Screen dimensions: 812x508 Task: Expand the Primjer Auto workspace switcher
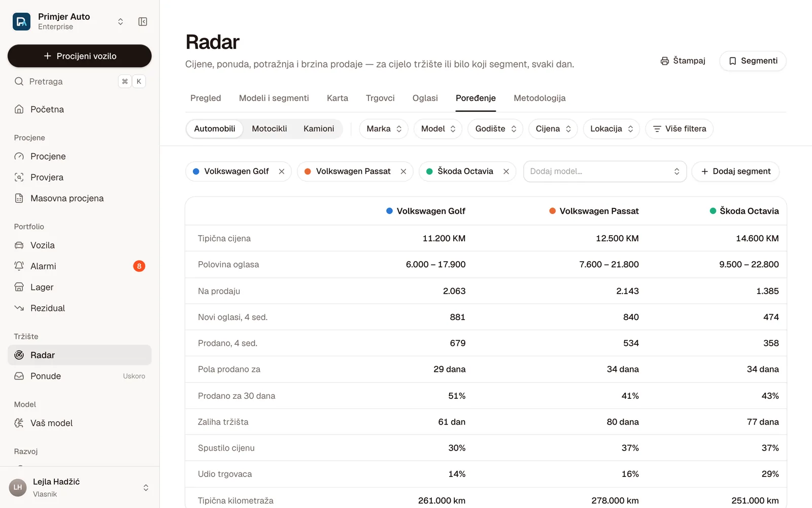click(120, 21)
